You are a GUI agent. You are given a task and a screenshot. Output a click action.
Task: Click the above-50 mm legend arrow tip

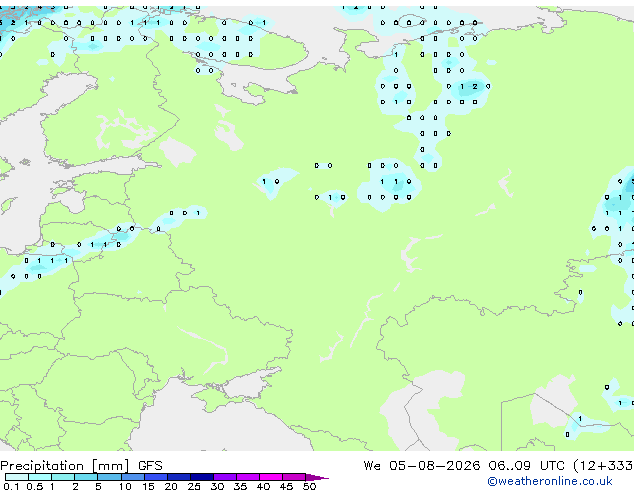(x=317, y=477)
